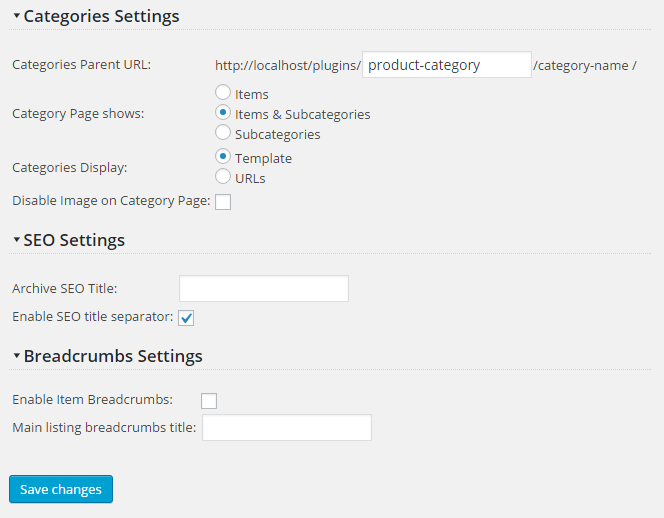Click Enable Item Breadcrumbs label text
Screen dimensions: 664x518
point(92,399)
